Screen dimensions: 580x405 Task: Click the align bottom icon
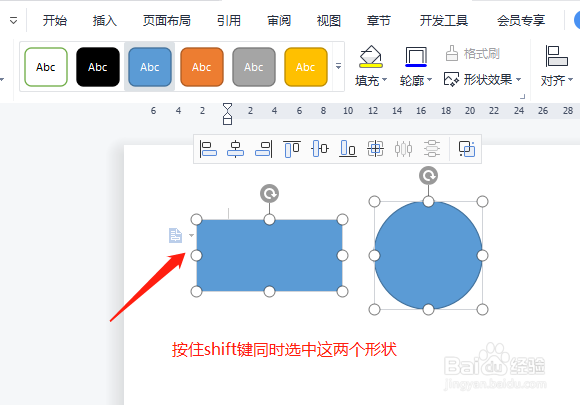pyautogui.click(x=348, y=149)
